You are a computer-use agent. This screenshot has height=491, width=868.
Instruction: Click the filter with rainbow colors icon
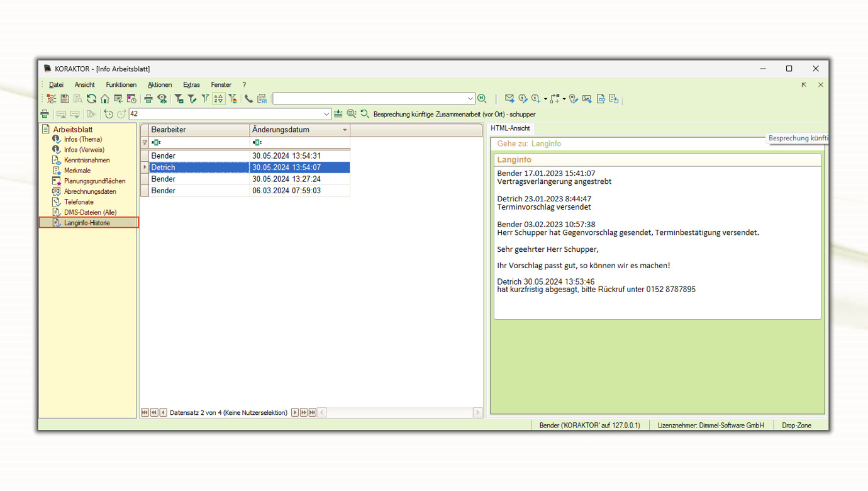(x=233, y=99)
